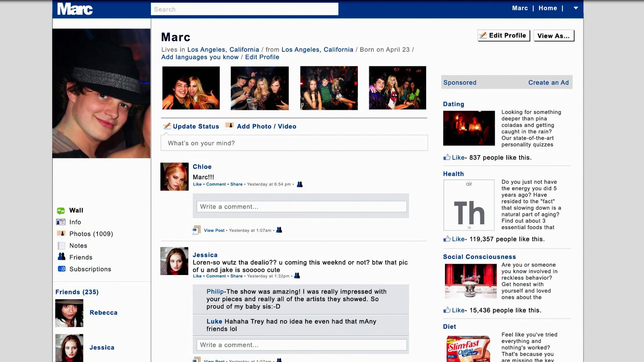This screenshot has height=362, width=644.
Task: Open the View As... button
Action: 553,36
